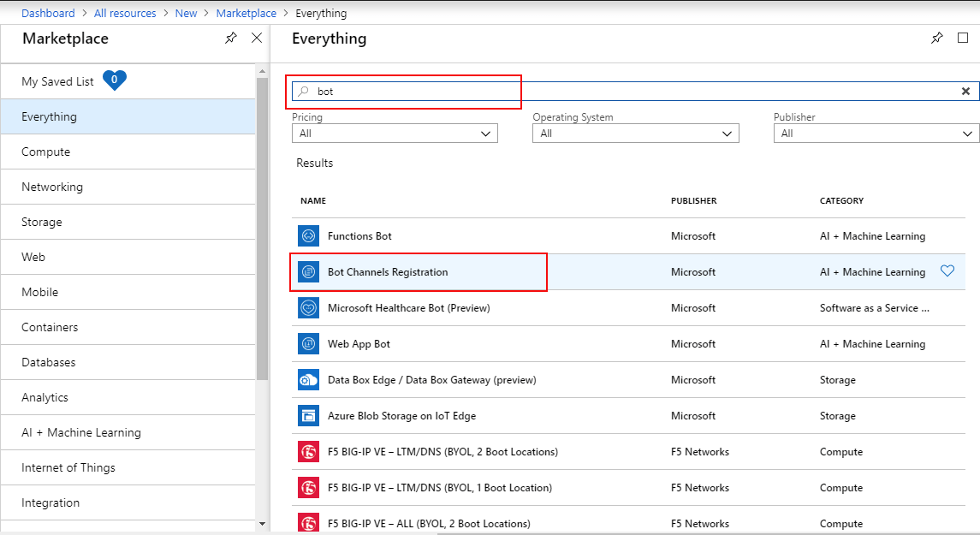The image size is (980, 535).
Task: Select the AI + Machine Learning category
Action: coord(128,432)
